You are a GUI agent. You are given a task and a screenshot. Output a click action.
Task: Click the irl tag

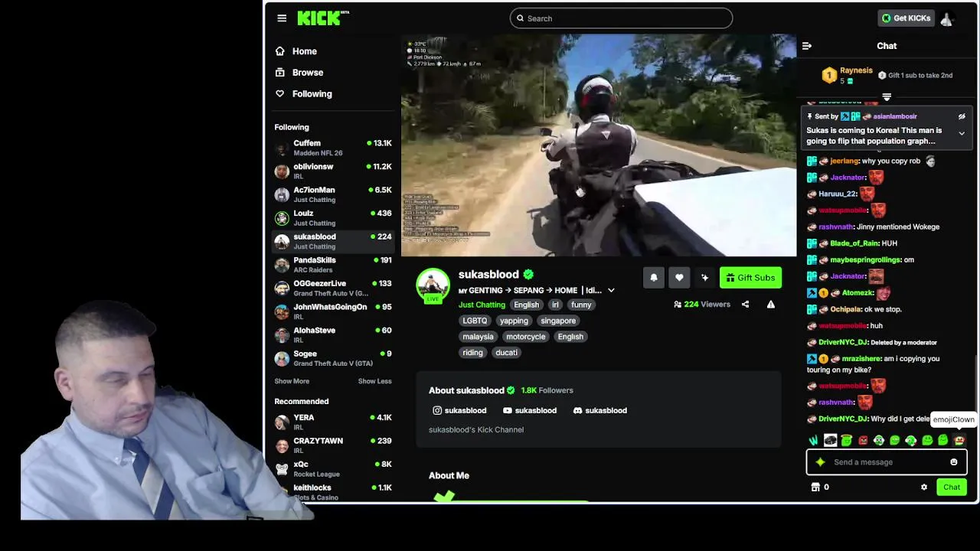(555, 305)
